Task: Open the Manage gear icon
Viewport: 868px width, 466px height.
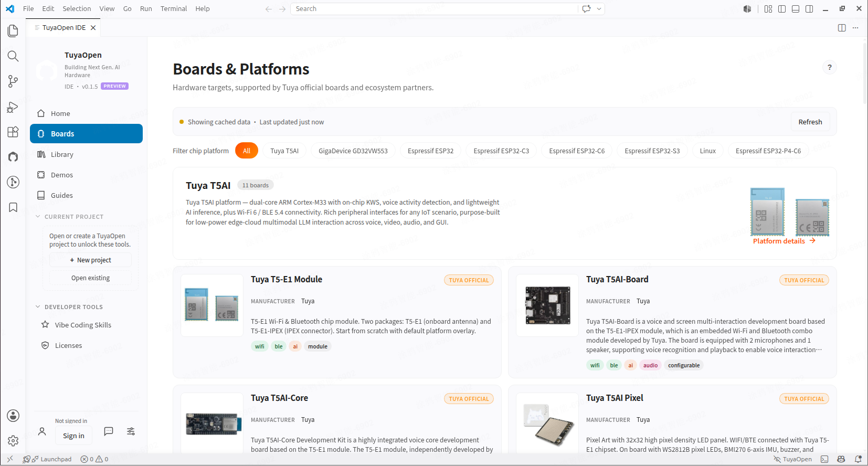Action: pos(13,441)
